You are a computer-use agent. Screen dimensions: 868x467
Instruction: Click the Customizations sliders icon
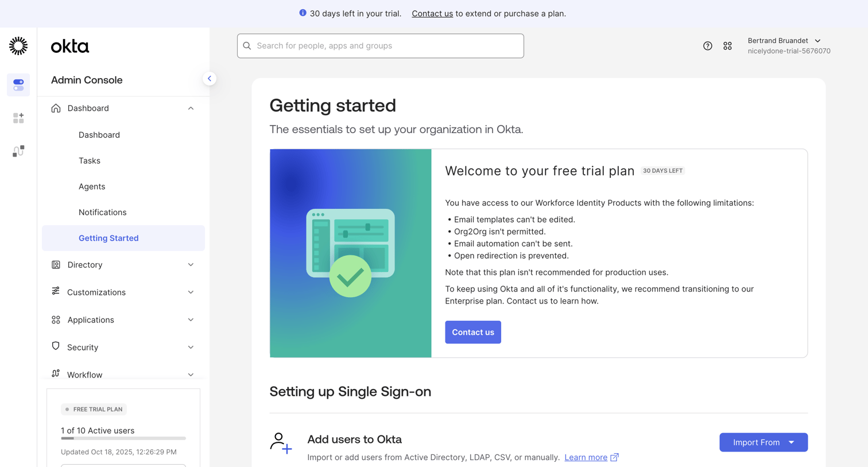(x=56, y=291)
